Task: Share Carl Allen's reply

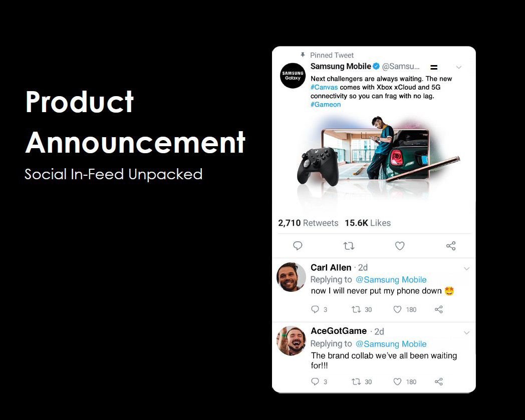Action: point(439,309)
